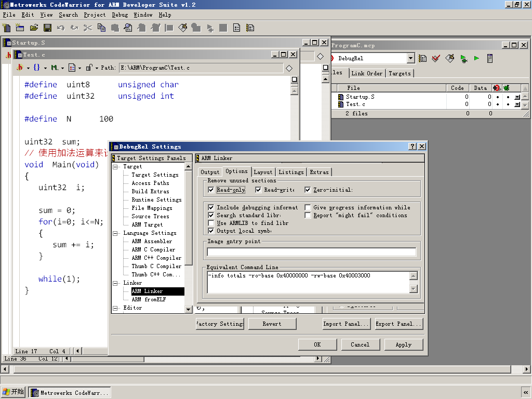Collapse the Linker tree node
The width and height of the screenshot is (532, 399).
pos(115,283)
